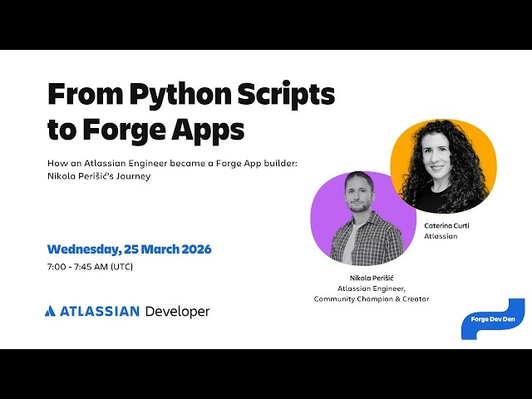Click the name label 'Nikola Perišić' under photo
Viewport: 532px width, 399px height.
point(372,278)
